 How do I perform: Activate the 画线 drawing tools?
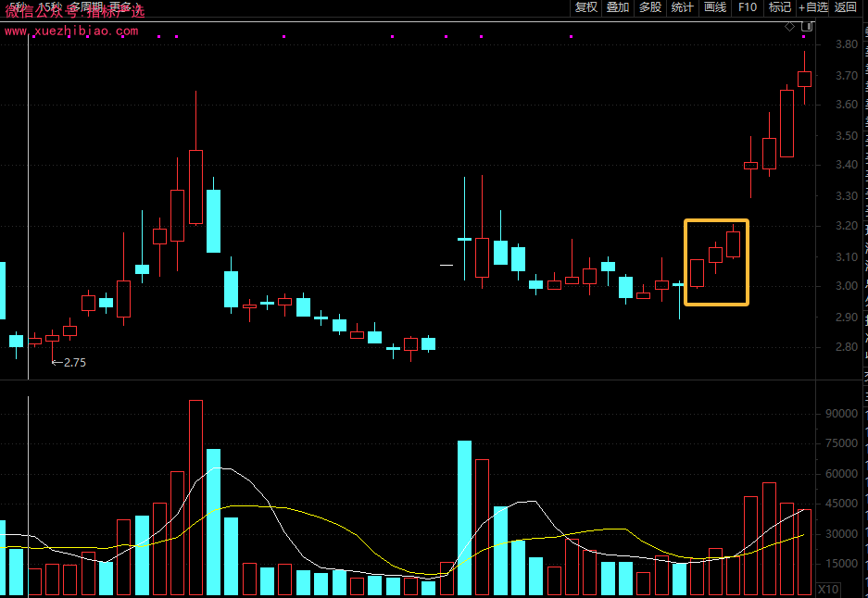click(x=715, y=7)
